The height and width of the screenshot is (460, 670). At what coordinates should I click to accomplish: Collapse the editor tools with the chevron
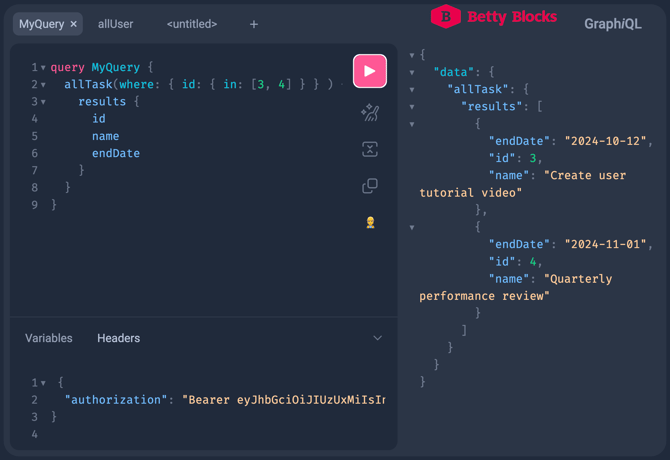click(x=377, y=338)
